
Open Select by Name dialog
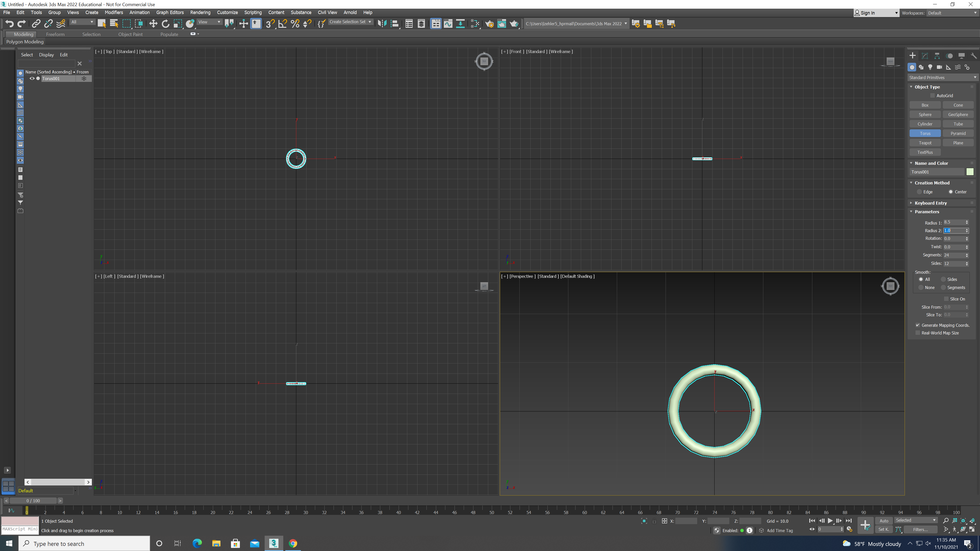tap(114, 23)
